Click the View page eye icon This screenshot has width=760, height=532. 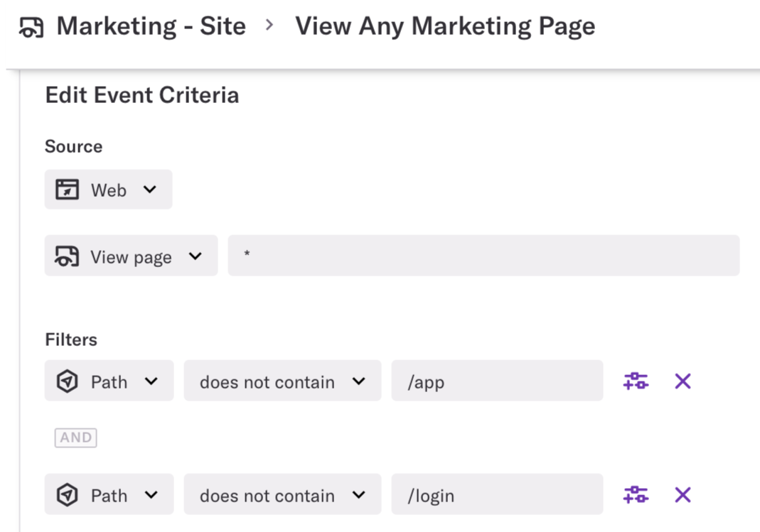[67, 256]
